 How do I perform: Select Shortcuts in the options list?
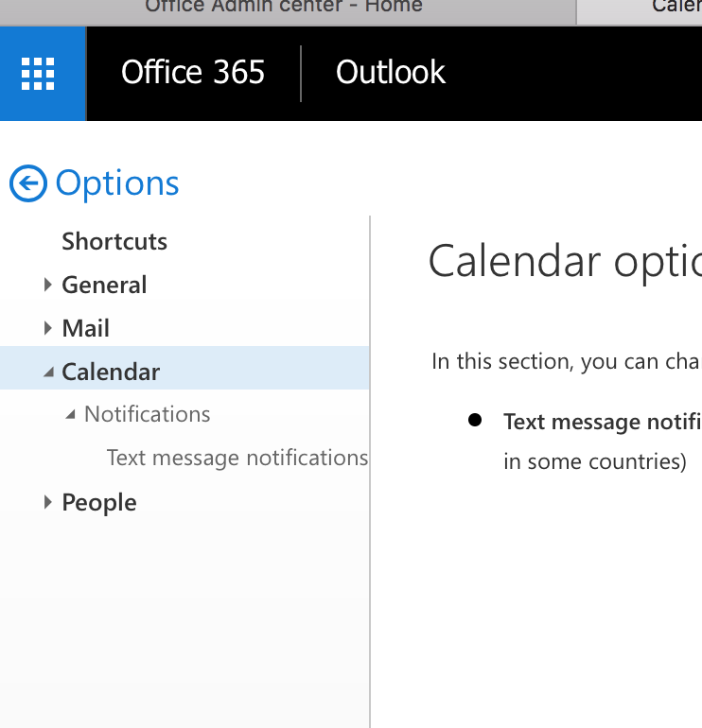pyautogui.click(x=114, y=241)
